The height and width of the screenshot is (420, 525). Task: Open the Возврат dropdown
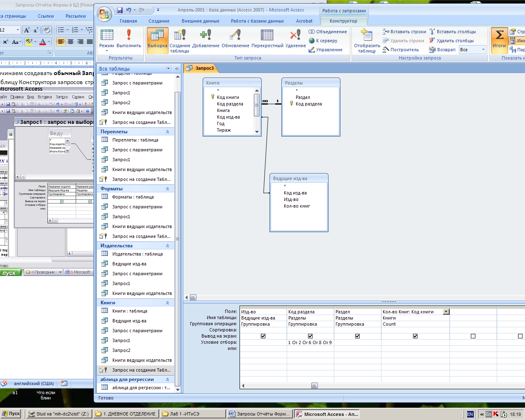(483, 50)
